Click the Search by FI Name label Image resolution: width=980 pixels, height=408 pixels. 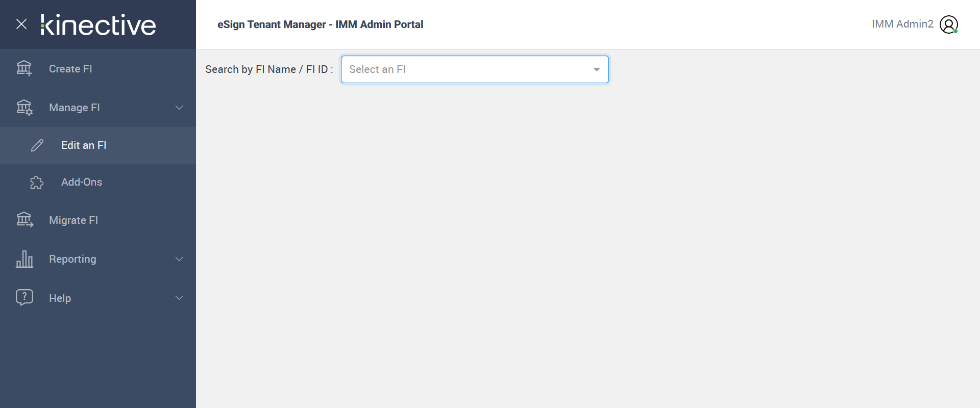pyautogui.click(x=269, y=69)
